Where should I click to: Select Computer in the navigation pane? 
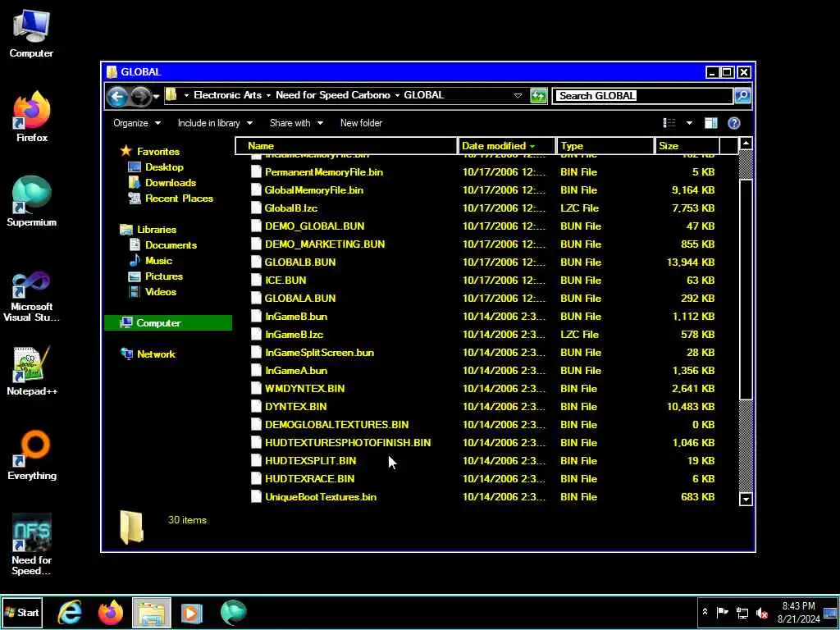(x=168, y=322)
